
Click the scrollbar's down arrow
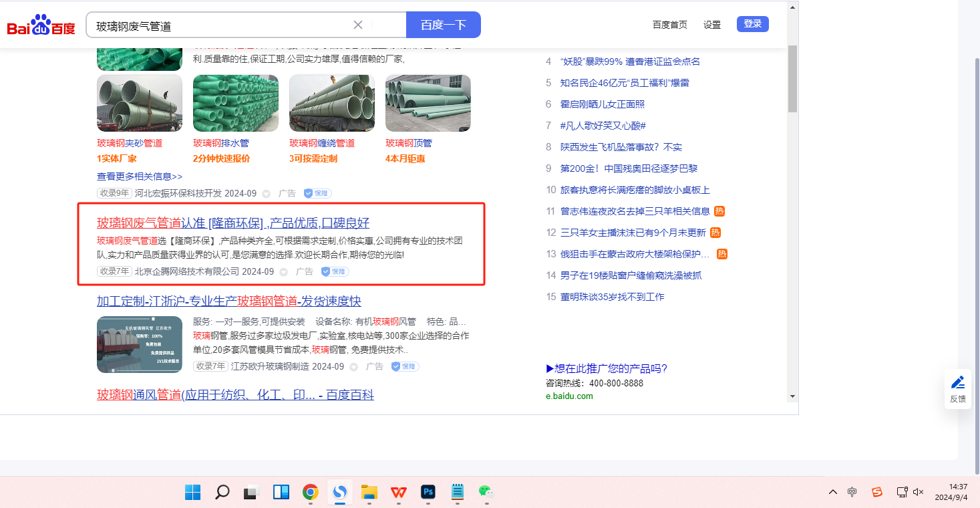tap(792, 396)
